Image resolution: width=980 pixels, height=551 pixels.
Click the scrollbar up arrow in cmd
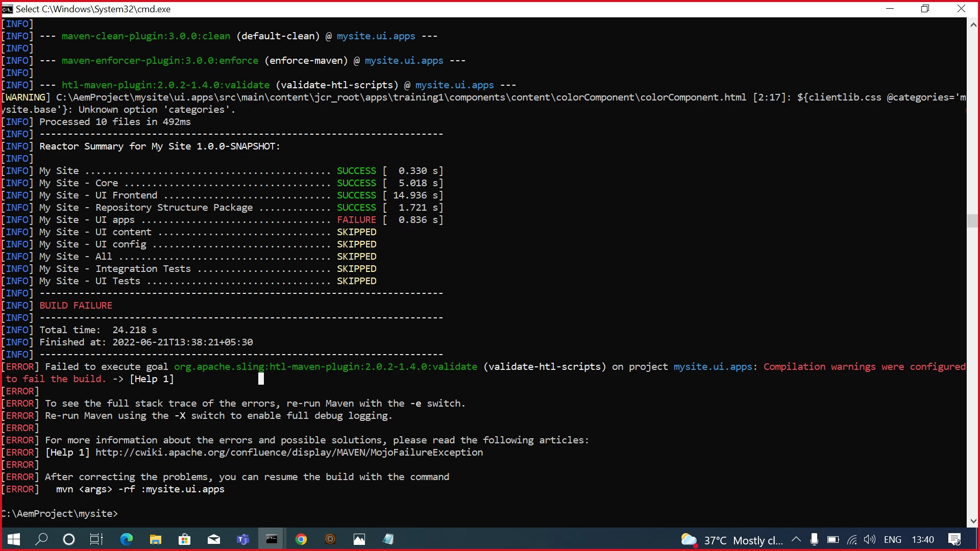(x=973, y=24)
